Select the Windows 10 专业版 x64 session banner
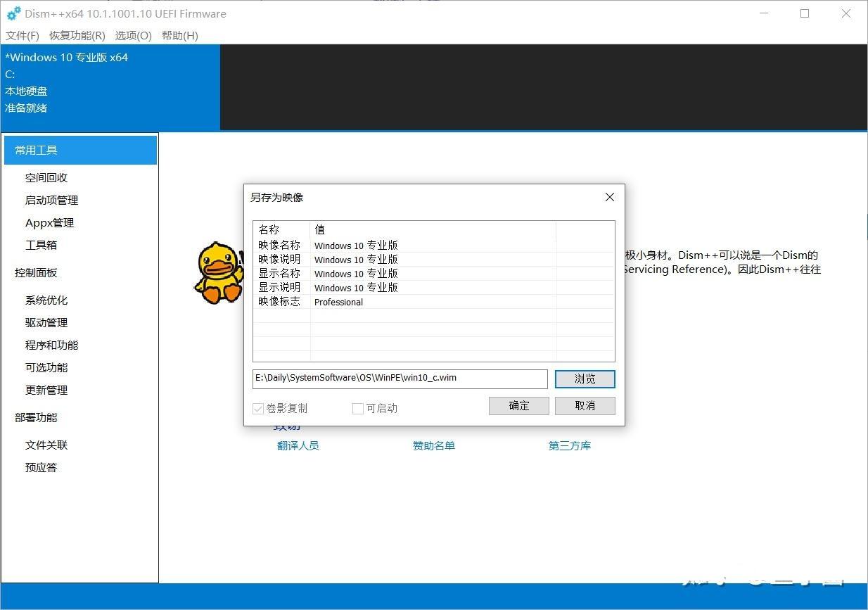Image resolution: width=868 pixels, height=610 pixels. [66, 58]
